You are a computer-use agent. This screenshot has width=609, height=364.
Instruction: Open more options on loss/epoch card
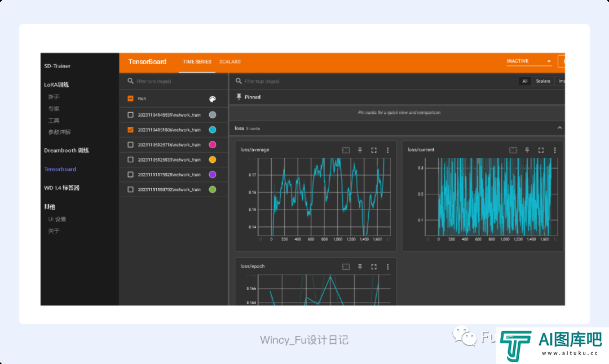tap(387, 267)
